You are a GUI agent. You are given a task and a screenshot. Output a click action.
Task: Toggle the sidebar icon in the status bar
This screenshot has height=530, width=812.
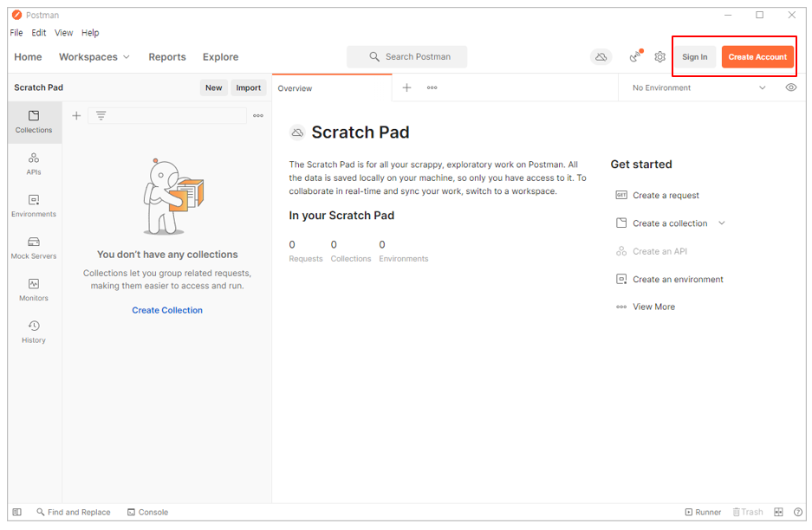click(16, 512)
